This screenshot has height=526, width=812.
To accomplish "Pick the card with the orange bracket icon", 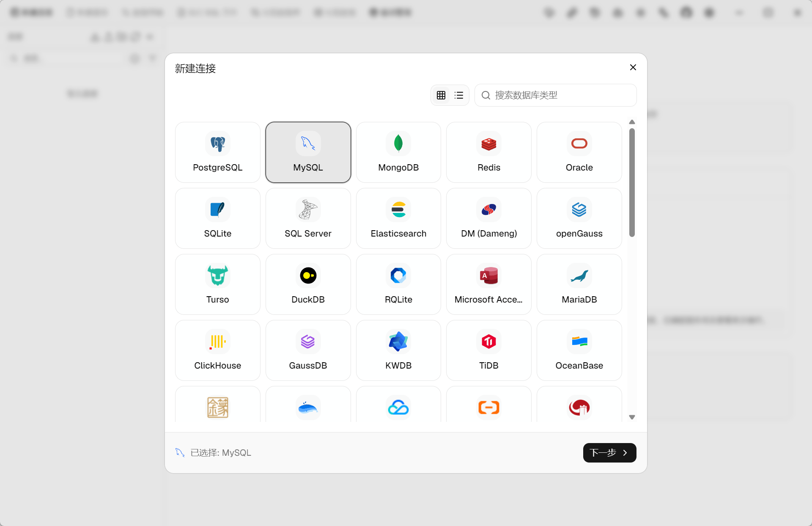I will pyautogui.click(x=489, y=405).
